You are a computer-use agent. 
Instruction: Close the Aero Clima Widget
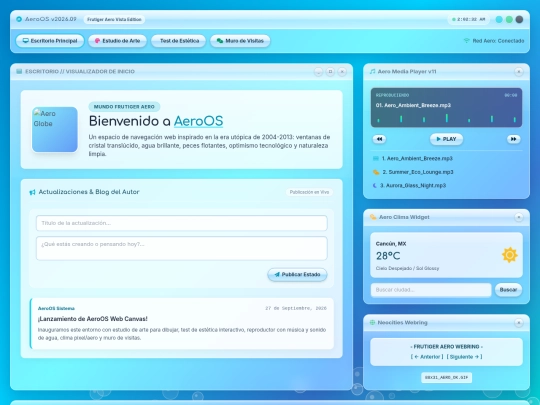tap(519, 217)
